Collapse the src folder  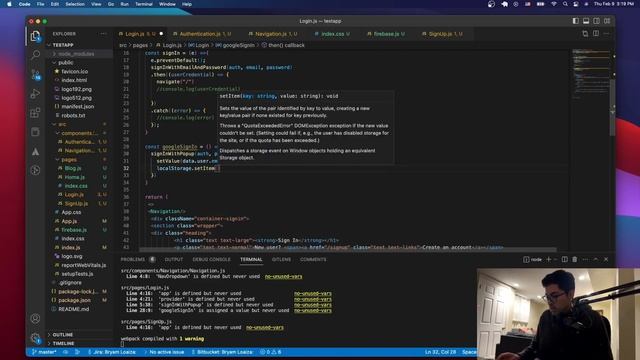click(x=78, y=124)
